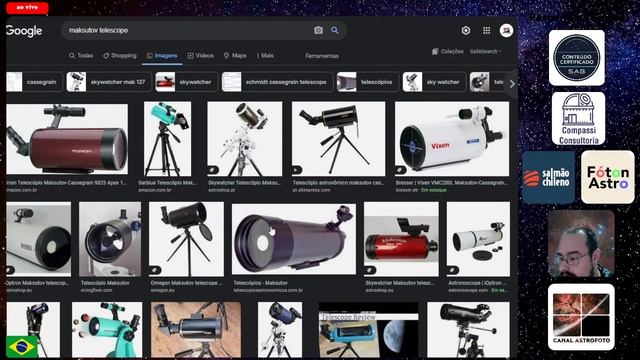Open the Orion Maksutov-Cassegrain maroon telescope image
The image size is (640, 360).
point(67,139)
